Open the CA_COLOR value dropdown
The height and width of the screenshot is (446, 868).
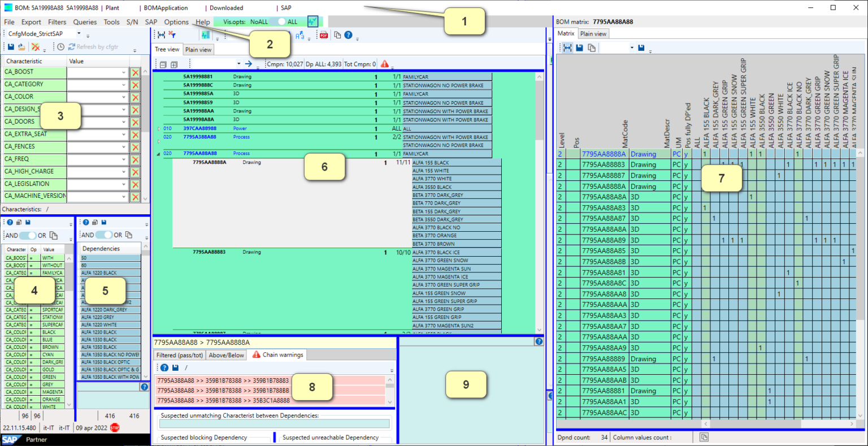[124, 97]
